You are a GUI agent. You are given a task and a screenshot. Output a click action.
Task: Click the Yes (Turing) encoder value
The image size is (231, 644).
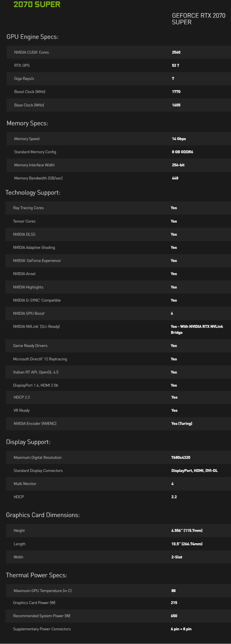click(x=182, y=423)
